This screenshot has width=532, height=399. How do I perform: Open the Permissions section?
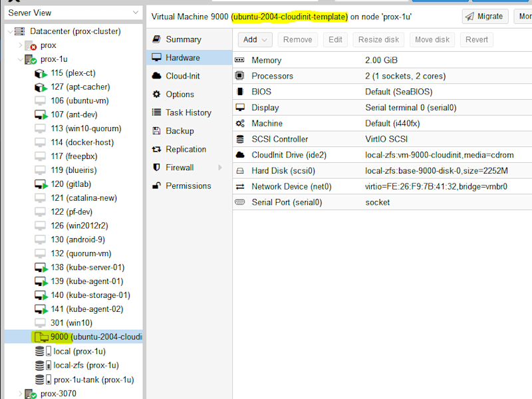click(190, 186)
